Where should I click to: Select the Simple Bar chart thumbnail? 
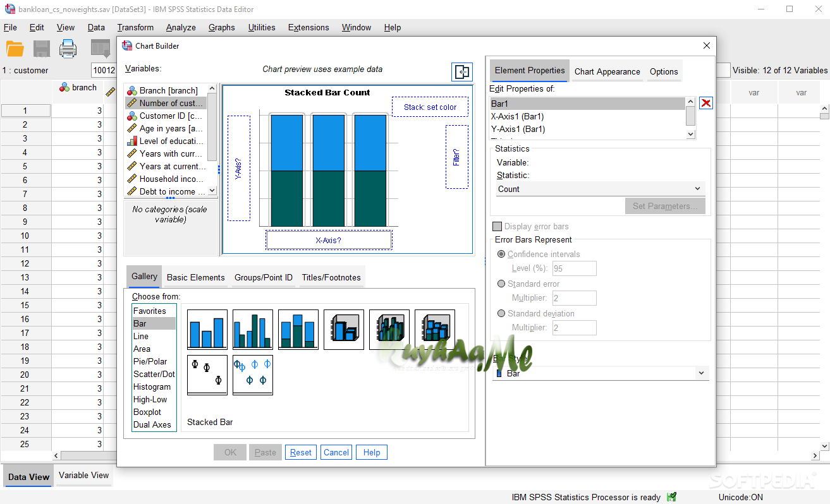[207, 330]
